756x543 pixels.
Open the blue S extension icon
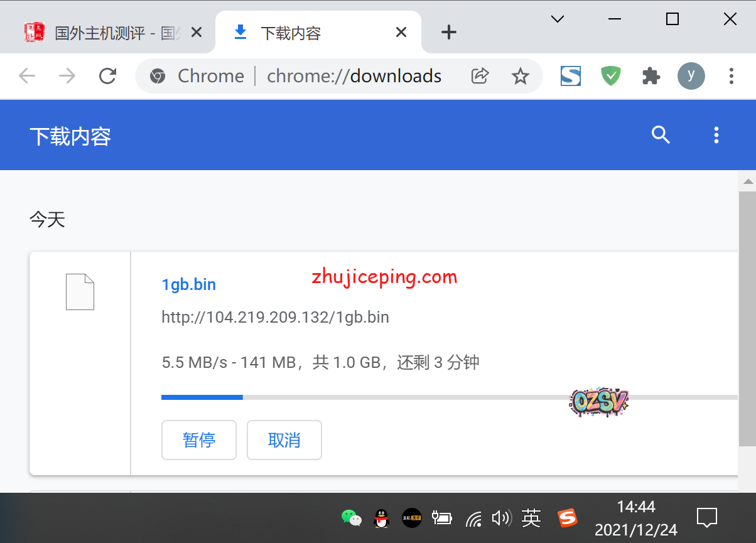pos(570,76)
